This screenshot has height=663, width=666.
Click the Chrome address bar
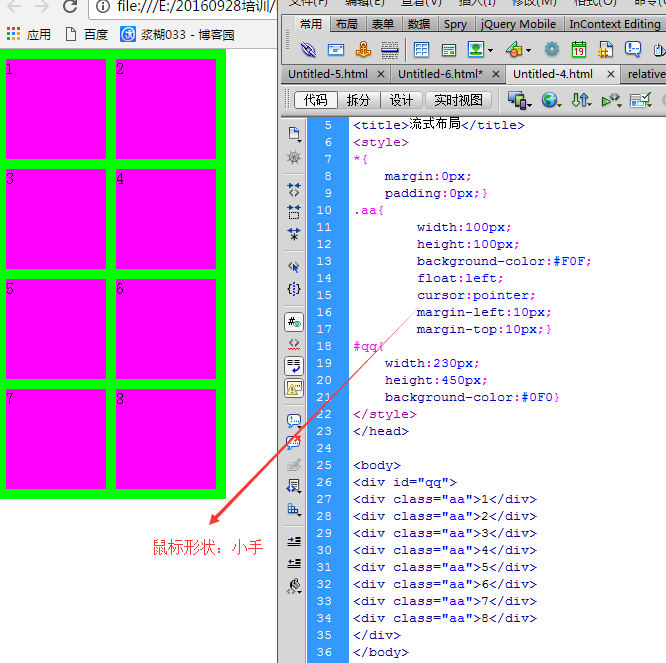point(183,7)
